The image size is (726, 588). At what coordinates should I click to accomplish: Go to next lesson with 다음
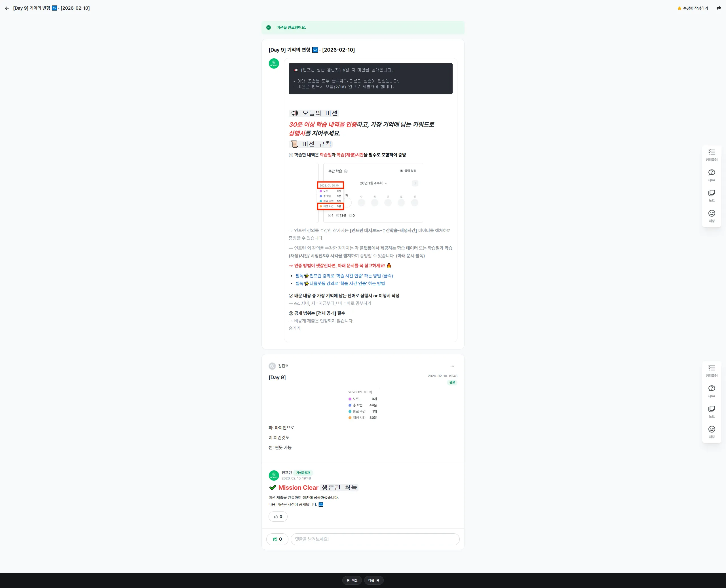[373, 580]
